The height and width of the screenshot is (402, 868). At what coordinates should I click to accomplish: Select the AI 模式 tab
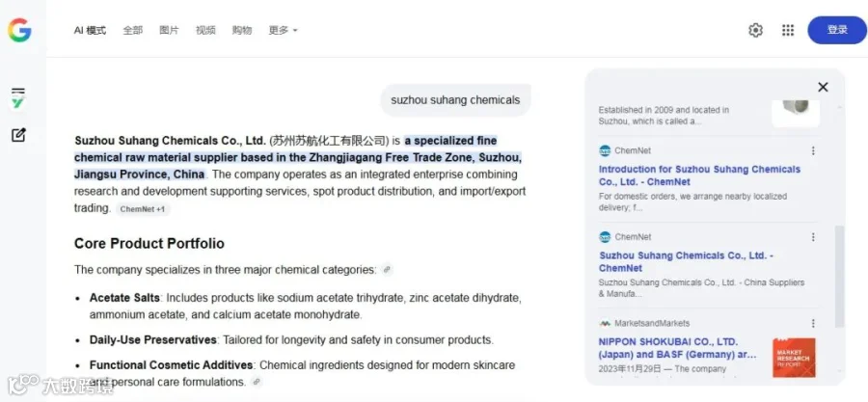(90, 30)
